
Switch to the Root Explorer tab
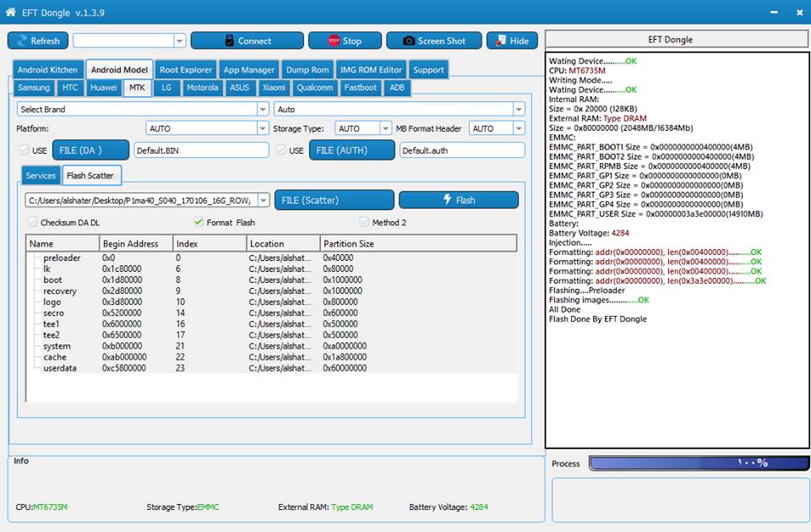pyautogui.click(x=186, y=70)
